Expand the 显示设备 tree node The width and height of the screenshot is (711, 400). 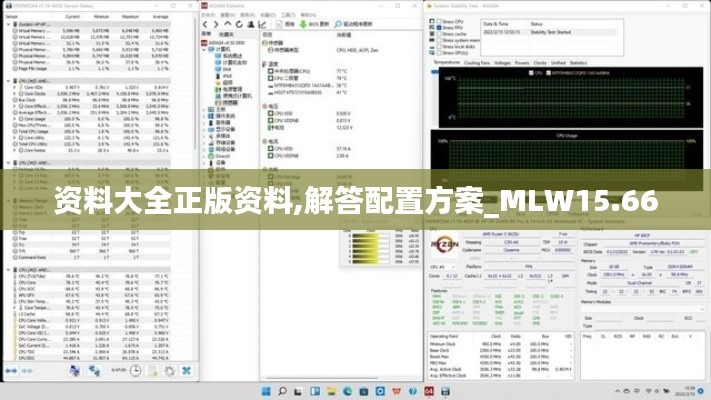pos(205,130)
